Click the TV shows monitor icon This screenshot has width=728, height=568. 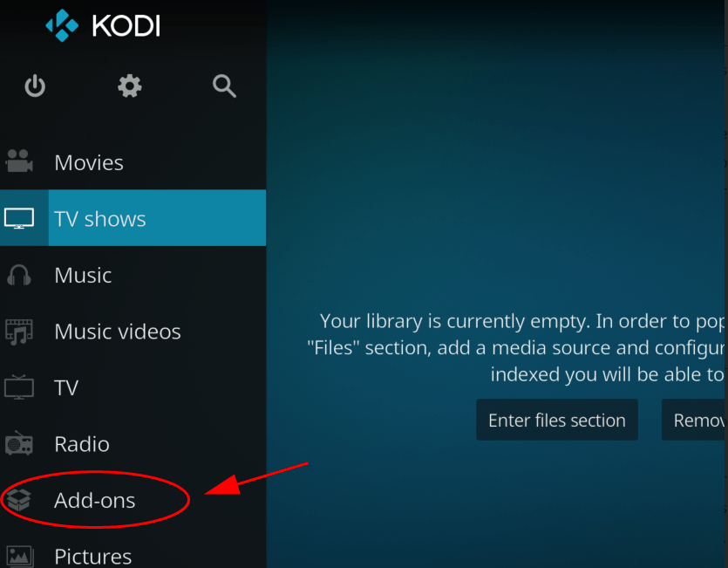coord(19,218)
